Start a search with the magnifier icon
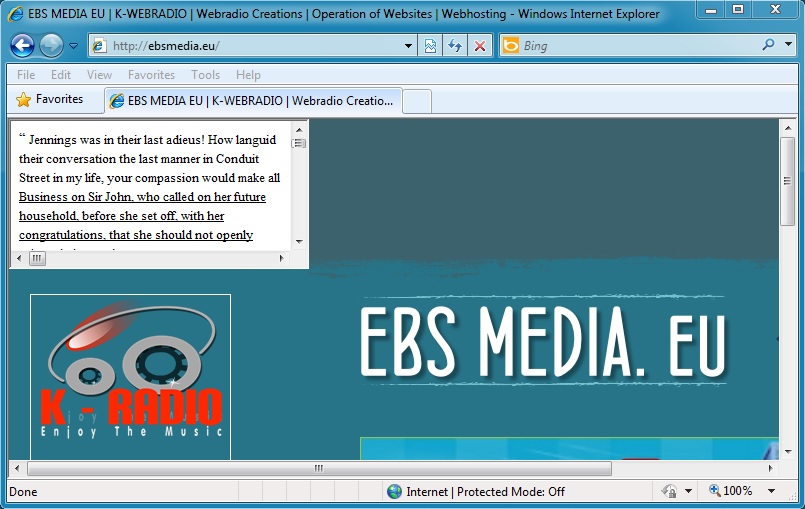 [769, 45]
